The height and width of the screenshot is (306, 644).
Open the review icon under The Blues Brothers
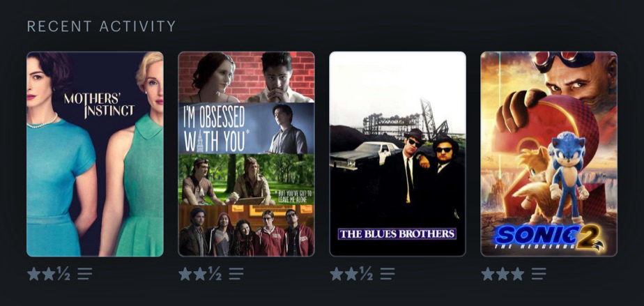(388, 273)
